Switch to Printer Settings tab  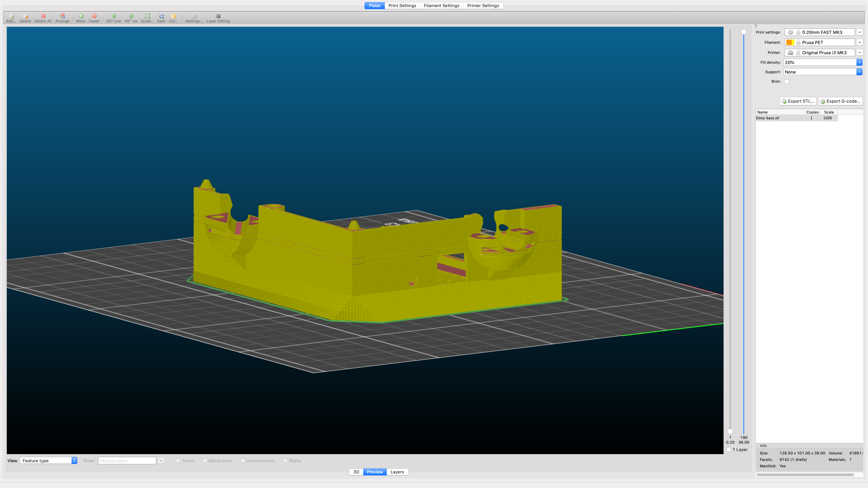point(483,5)
